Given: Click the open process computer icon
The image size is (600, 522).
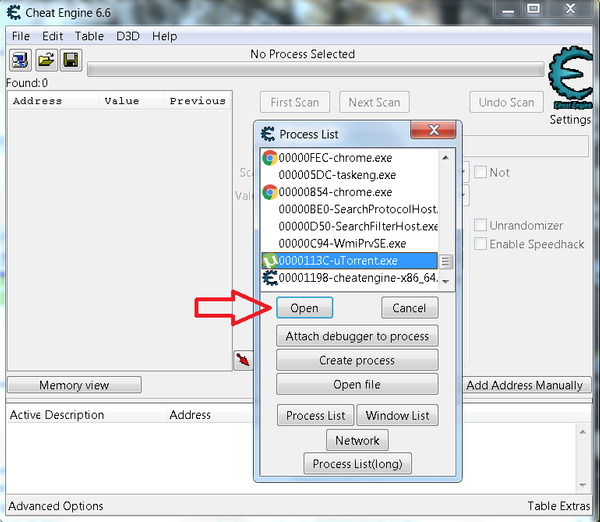Looking at the screenshot, I should 20,60.
